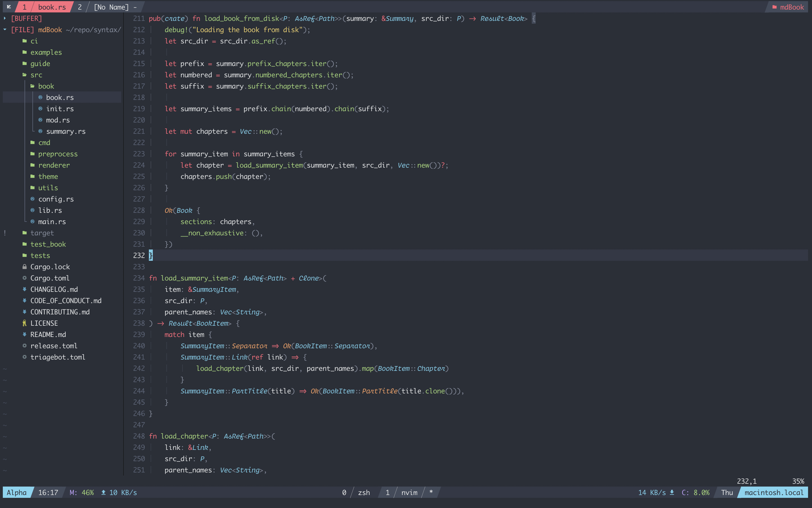Click __non_exhaustive field on line 230
Viewport: 812px width, 508px height.
click(212, 233)
